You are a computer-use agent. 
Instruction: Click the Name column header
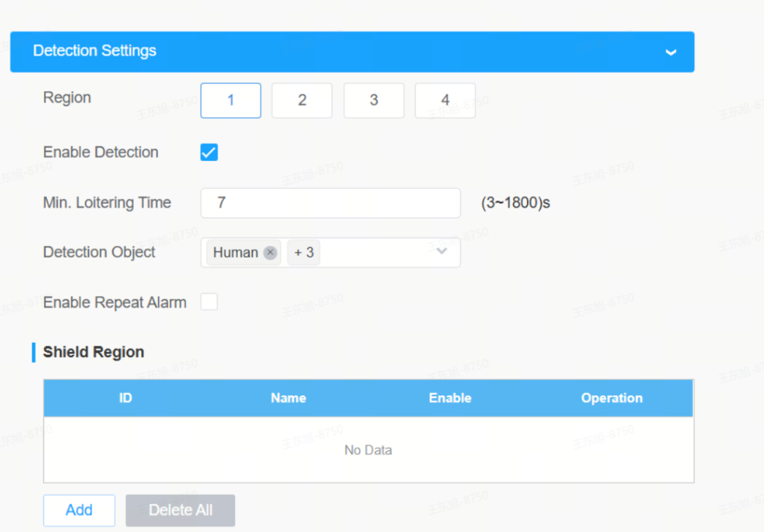coord(288,398)
